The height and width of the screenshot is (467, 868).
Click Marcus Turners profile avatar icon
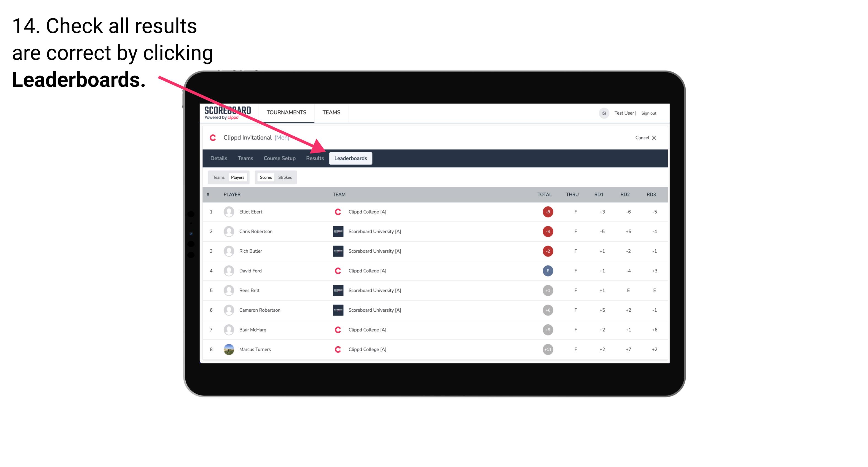pyautogui.click(x=228, y=349)
